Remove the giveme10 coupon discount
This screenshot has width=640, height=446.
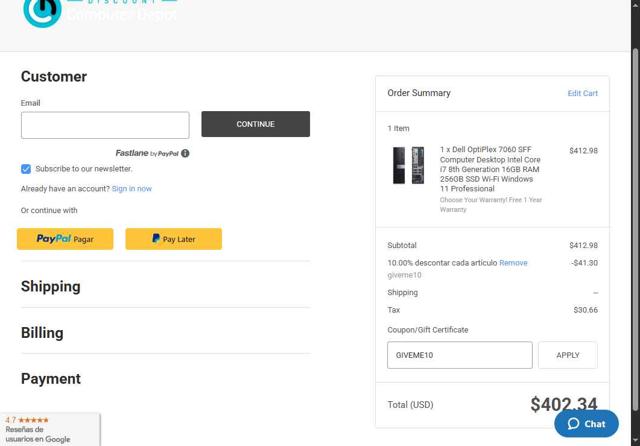(x=513, y=263)
